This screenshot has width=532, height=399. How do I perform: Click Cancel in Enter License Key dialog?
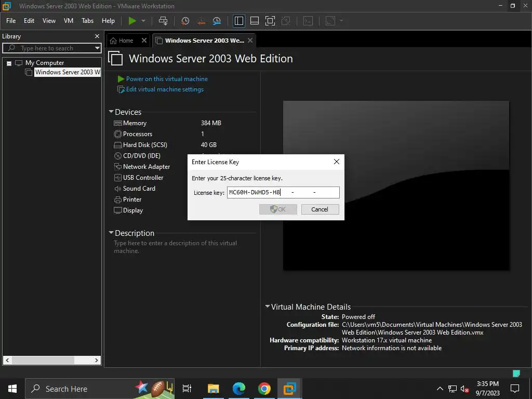coord(320,209)
